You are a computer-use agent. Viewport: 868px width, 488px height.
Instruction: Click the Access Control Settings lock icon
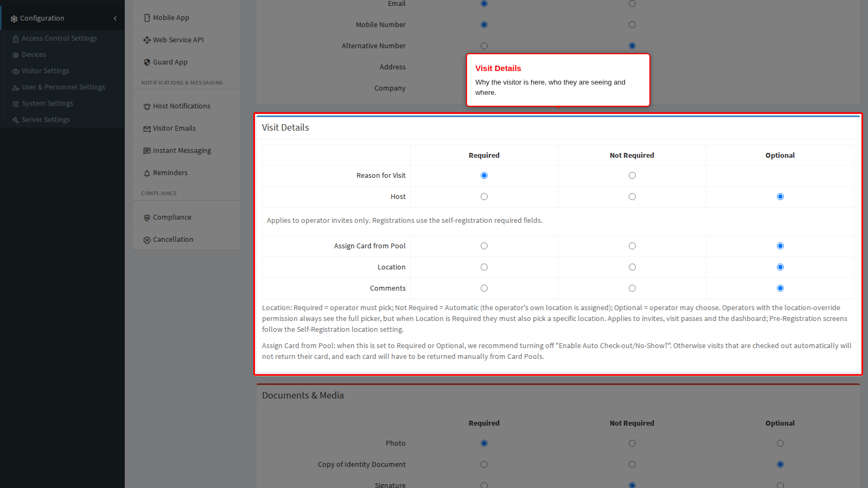(x=16, y=38)
